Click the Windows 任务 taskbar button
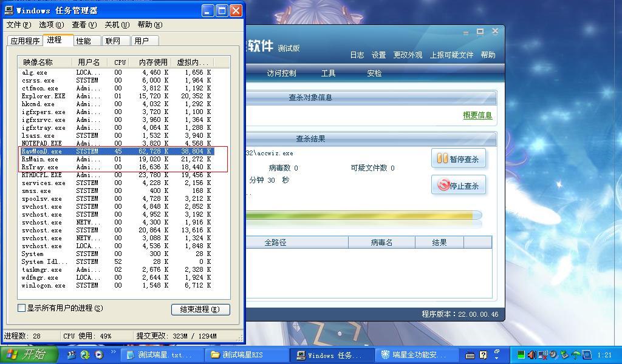The image size is (622, 364). coord(331,355)
